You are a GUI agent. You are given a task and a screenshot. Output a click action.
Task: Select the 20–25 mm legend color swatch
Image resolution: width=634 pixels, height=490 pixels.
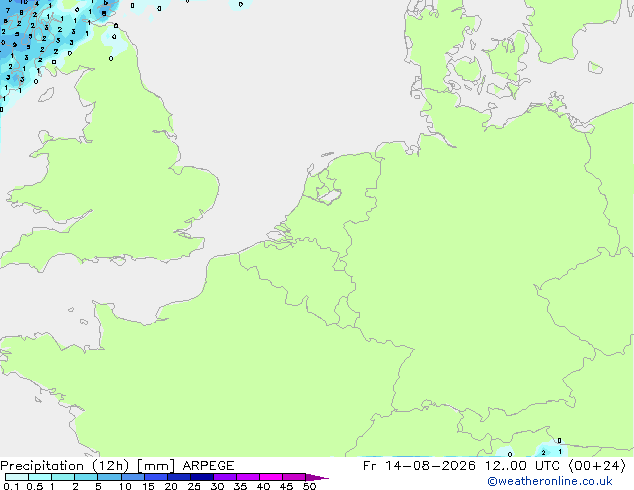pyautogui.click(x=179, y=477)
